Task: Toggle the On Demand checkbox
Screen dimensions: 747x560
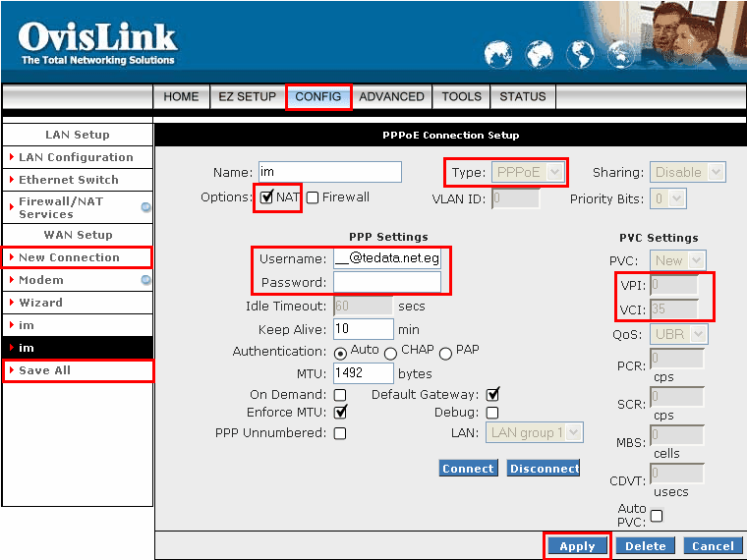Action: click(x=339, y=395)
